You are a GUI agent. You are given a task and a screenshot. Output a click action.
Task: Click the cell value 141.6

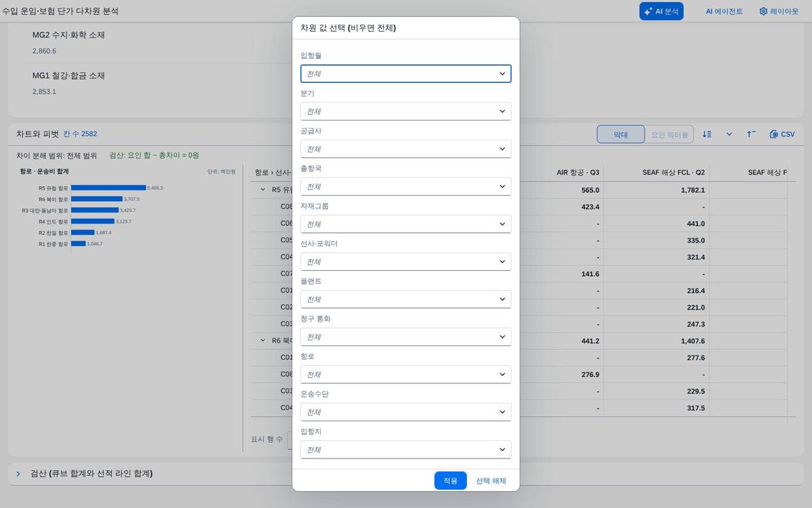pyautogui.click(x=590, y=274)
